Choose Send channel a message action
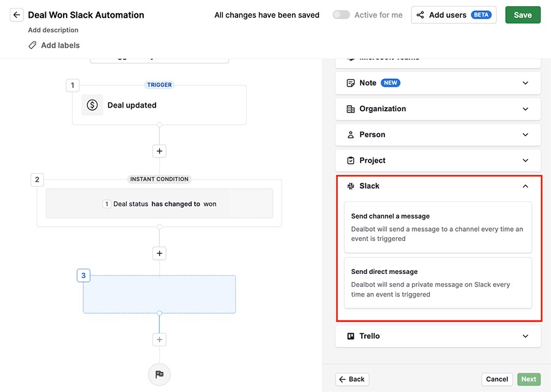Screen dimensions: 551x392 [438, 227]
